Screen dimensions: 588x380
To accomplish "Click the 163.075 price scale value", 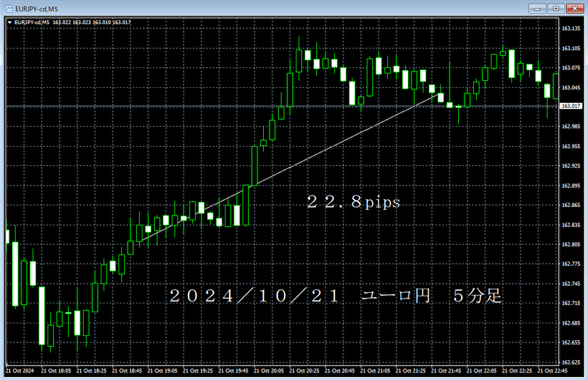I will pyautogui.click(x=571, y=68).
